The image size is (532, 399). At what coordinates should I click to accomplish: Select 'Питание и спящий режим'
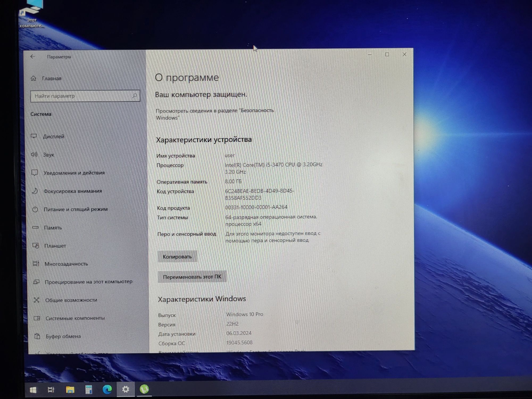coord(76,209)
